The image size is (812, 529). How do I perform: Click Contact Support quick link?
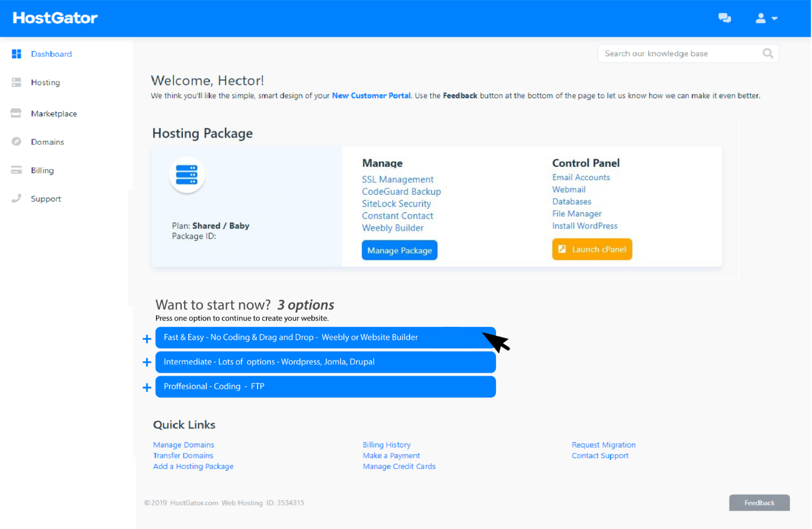(600, 455)
